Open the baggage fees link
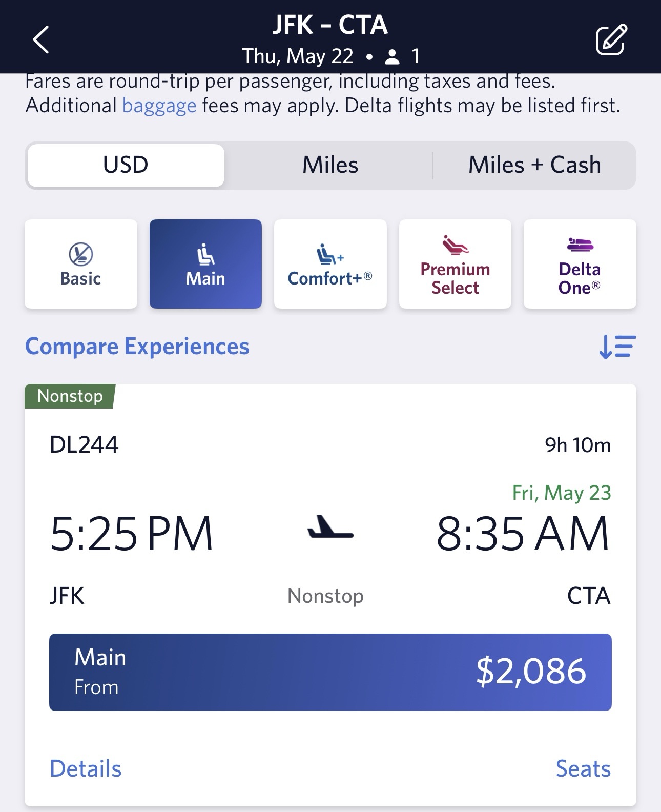This screenshot has height=812, width=661. click(159, 106)
